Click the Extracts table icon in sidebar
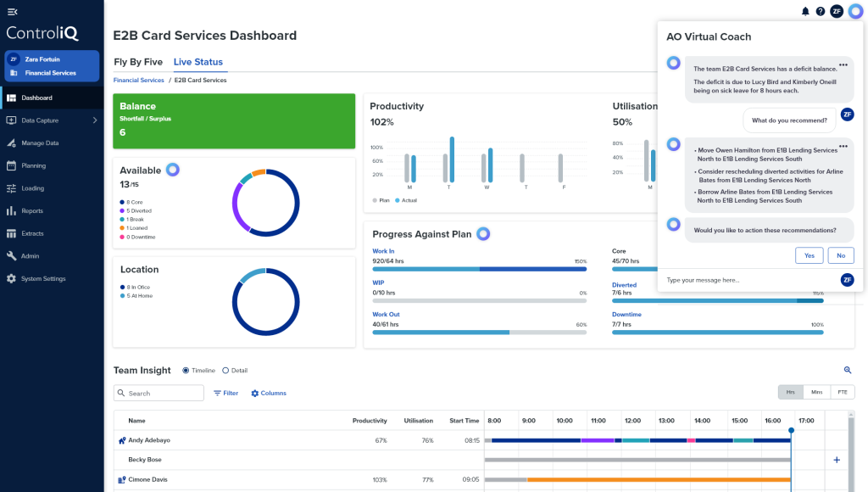Image resolution: width=868 pixels, height=492 pixels. 11,234
